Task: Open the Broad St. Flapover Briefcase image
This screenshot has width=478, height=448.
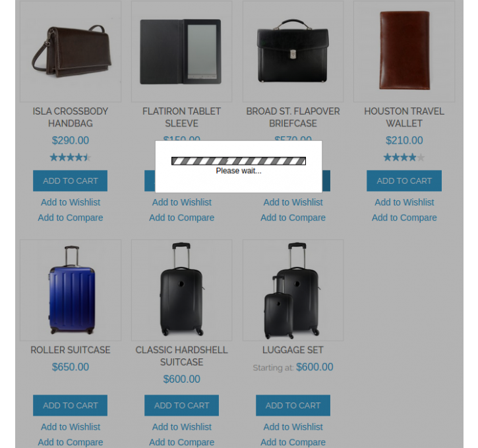Action: pyautogui.click(x=293, y=51)
